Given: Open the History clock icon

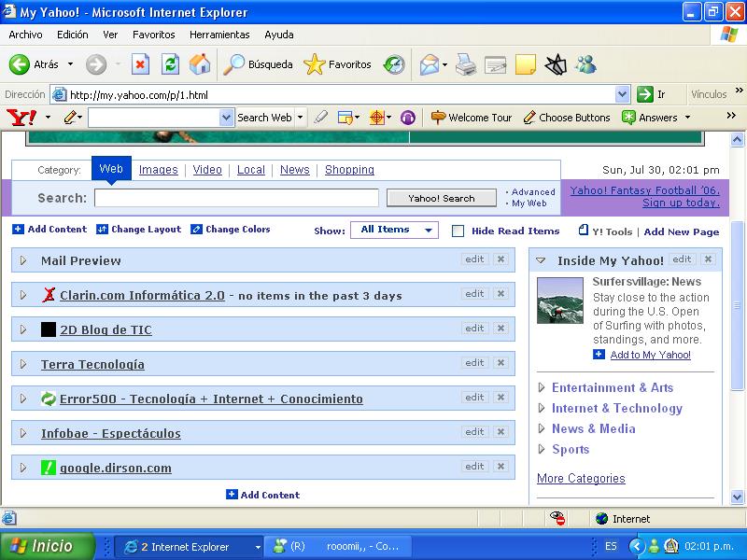Looking at the screenshot, I should point(394,64).
